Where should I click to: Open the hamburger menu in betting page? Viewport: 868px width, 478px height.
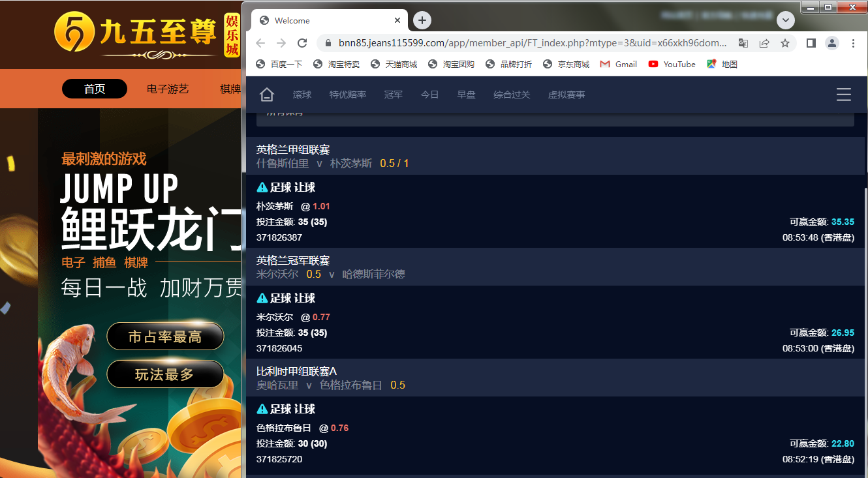(844, 95)
